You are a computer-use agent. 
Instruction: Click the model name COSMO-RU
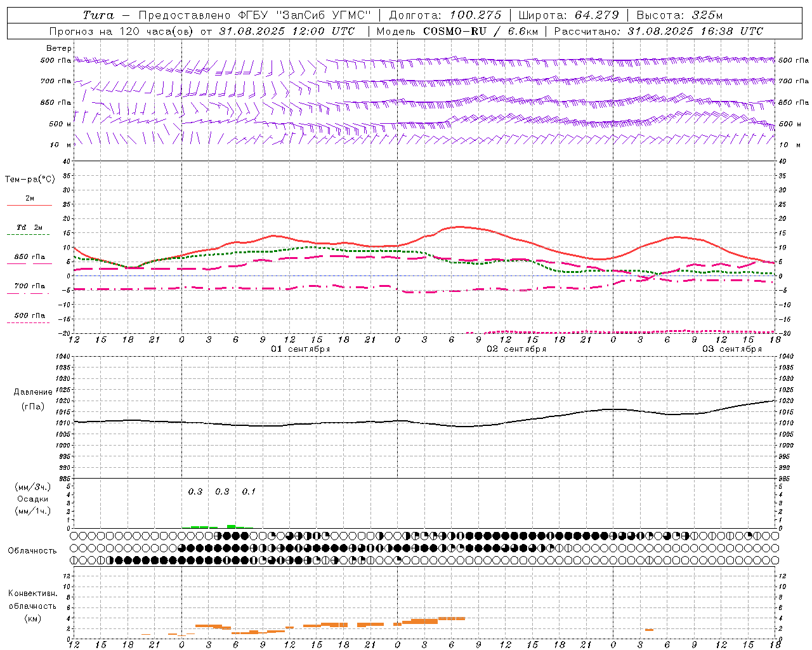click(454, 31)
